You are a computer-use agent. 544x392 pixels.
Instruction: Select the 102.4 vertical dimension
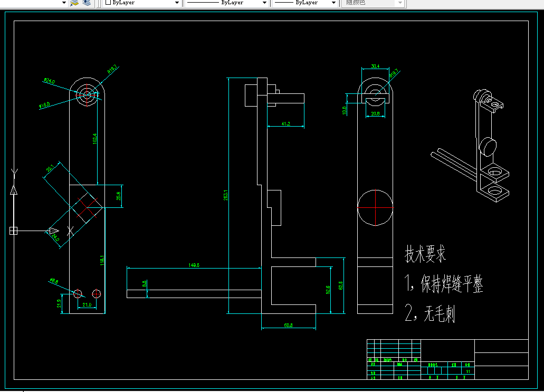click(95, 139)
